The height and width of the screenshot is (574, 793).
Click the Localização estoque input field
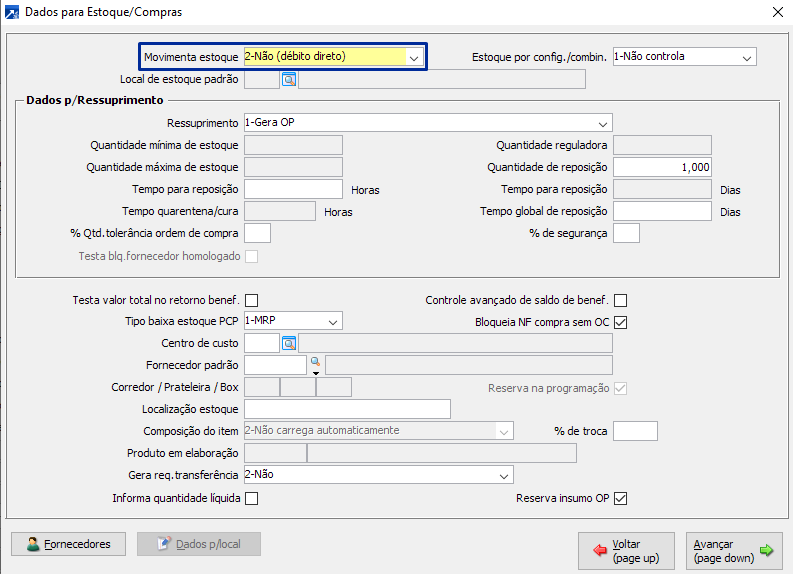[347, 408]
